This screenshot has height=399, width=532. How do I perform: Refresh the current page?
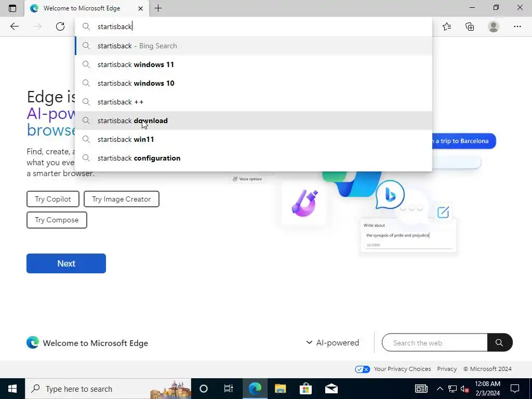point(60,26)
